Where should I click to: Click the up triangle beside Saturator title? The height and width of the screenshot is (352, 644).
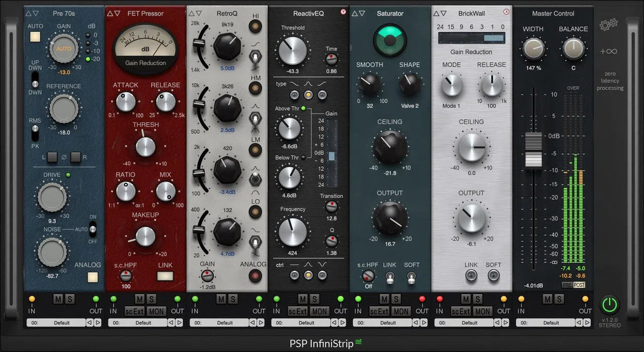point(354,13)
